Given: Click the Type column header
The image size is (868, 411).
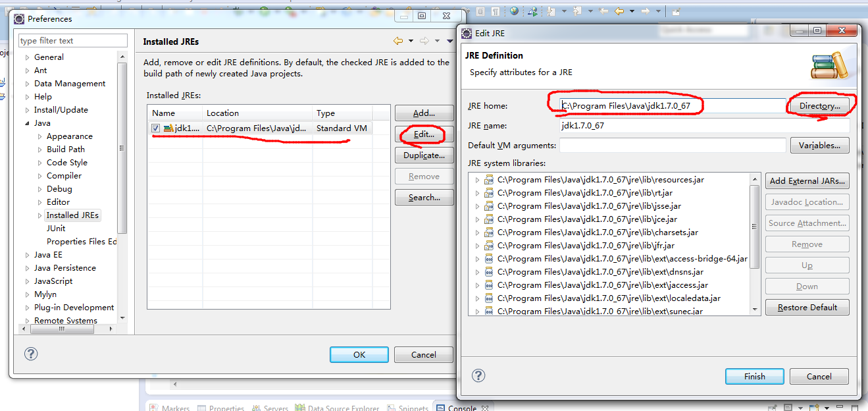Looking at the screenshot, I should (342, 113).
